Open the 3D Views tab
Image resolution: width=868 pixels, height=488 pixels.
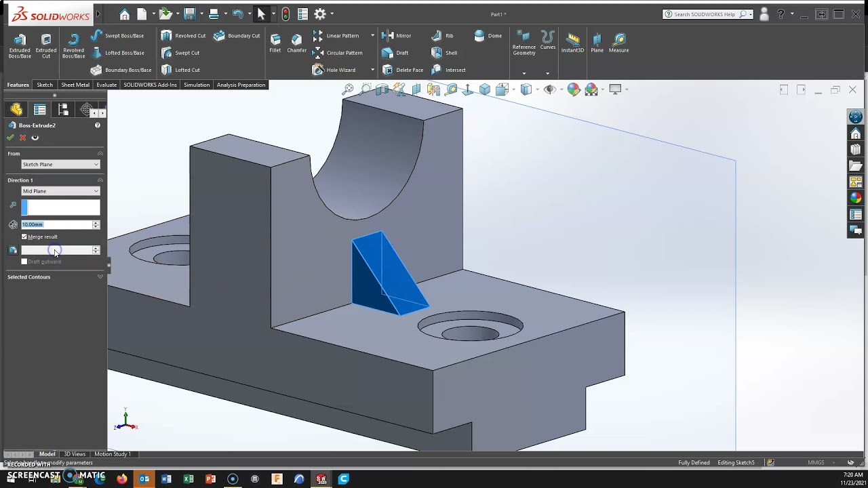(x=75, y=454)
